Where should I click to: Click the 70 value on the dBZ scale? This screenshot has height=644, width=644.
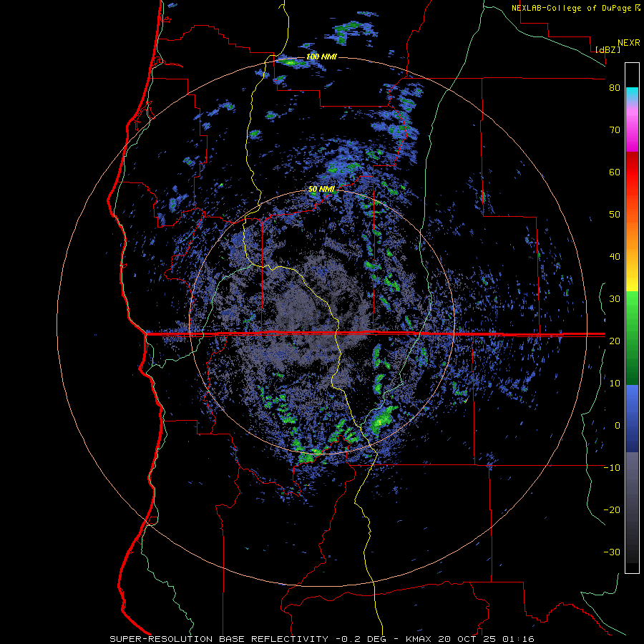[615, 130]
